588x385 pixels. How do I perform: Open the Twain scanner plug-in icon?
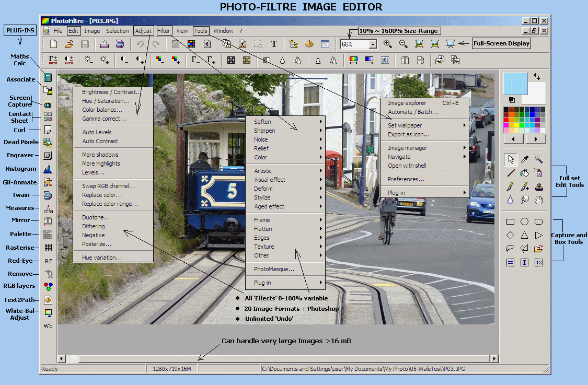[x=48, y=195]
